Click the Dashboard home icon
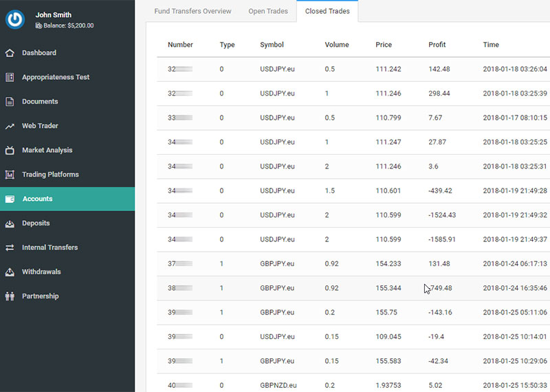This screenshot has height=392, width=550. click(10, 53)
